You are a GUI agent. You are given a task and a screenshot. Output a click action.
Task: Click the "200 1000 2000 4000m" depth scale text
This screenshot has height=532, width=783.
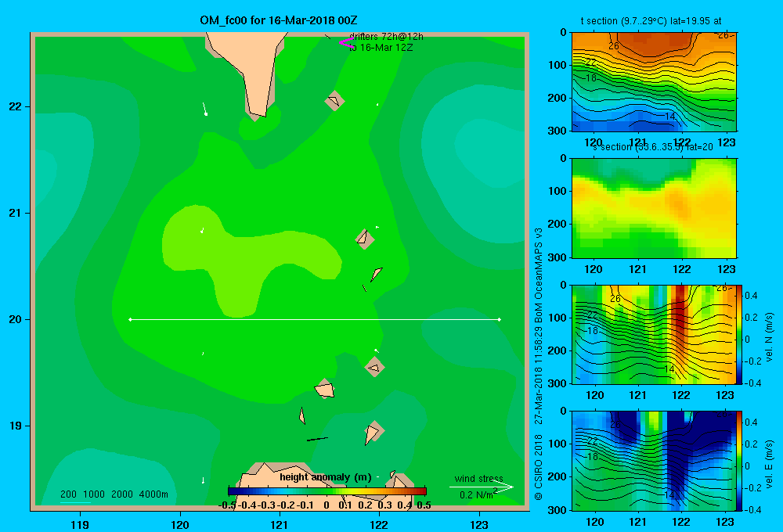114,494
